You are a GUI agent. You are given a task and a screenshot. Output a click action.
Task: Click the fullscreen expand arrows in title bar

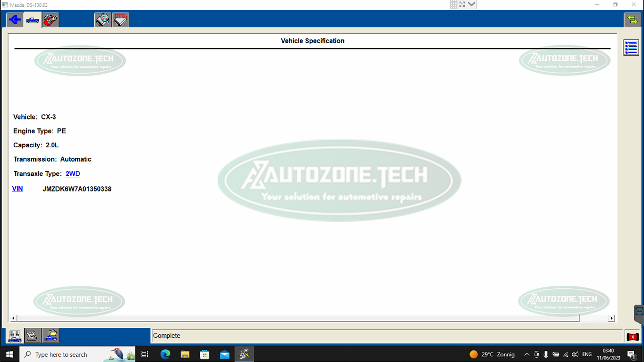pyautogui.click(x=462, y=4)
